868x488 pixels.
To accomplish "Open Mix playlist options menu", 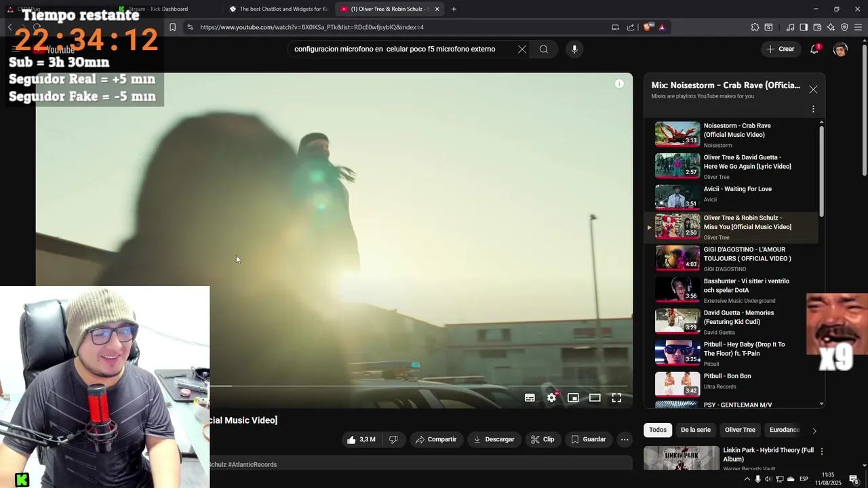I will click(x=813, y=108).
